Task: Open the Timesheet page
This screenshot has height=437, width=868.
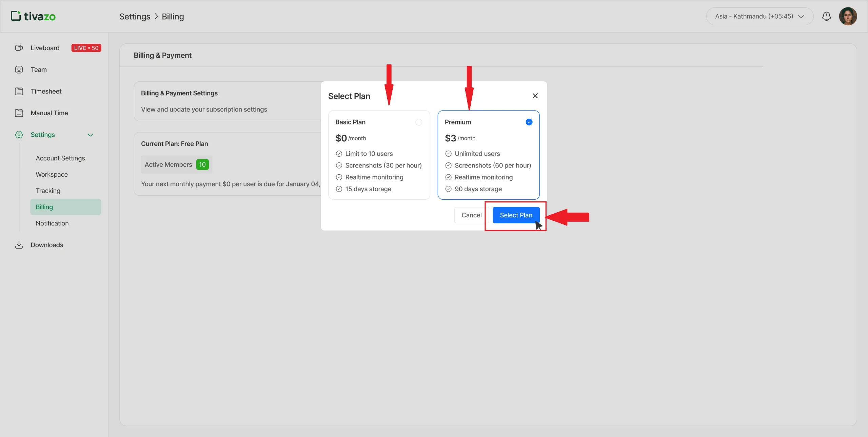Action: point(46,91)
